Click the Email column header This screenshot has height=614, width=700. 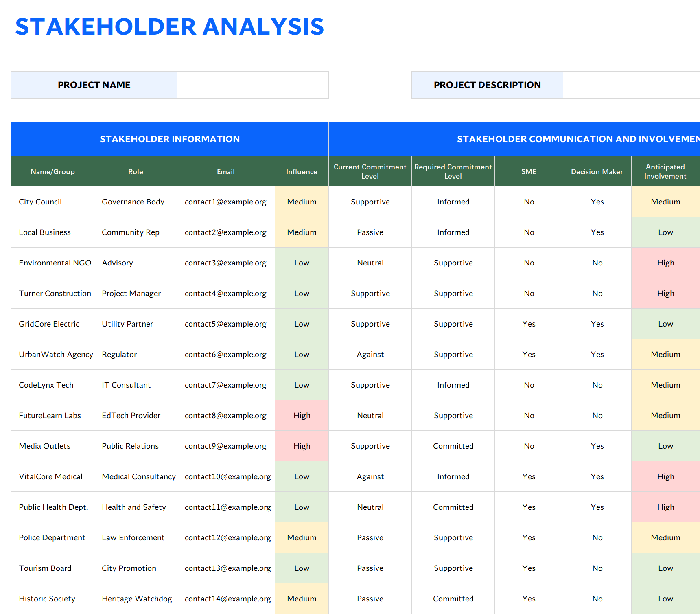pyautogui.click(x=226, y=171)
